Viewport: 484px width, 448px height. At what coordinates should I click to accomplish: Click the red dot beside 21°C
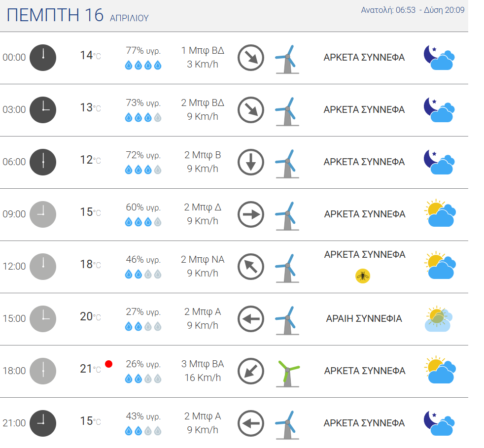109,364
